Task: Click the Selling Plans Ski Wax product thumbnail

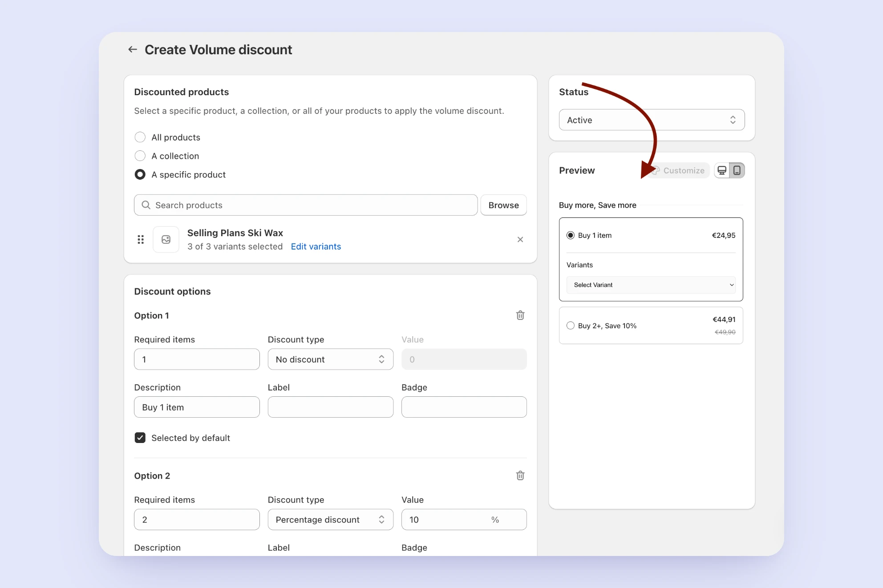Action: tap(166, 240)
